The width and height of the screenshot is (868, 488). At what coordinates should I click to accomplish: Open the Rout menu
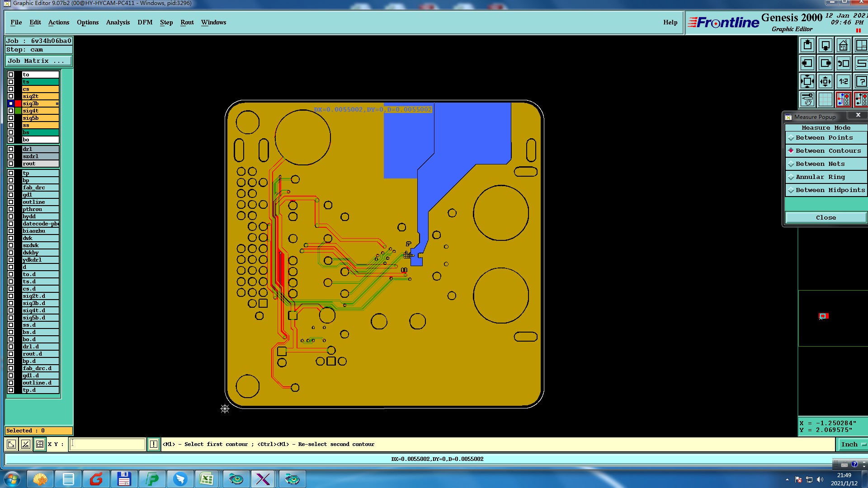coord(187,22)
